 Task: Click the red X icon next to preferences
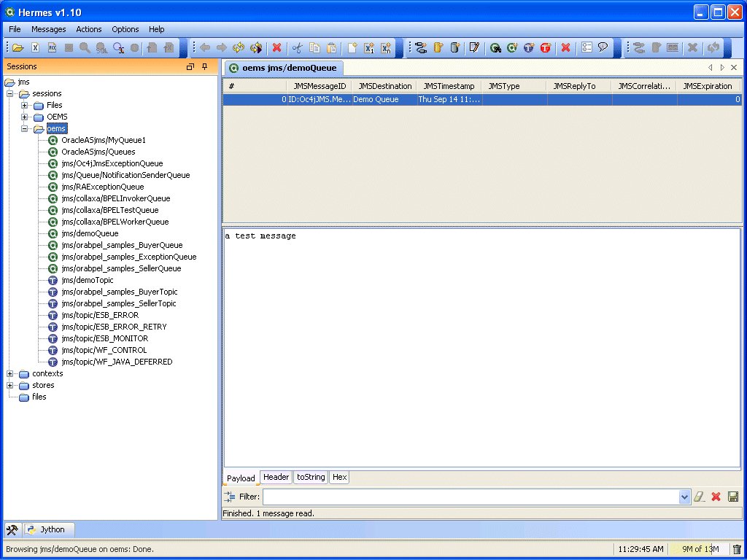click(x=565, y=47)
